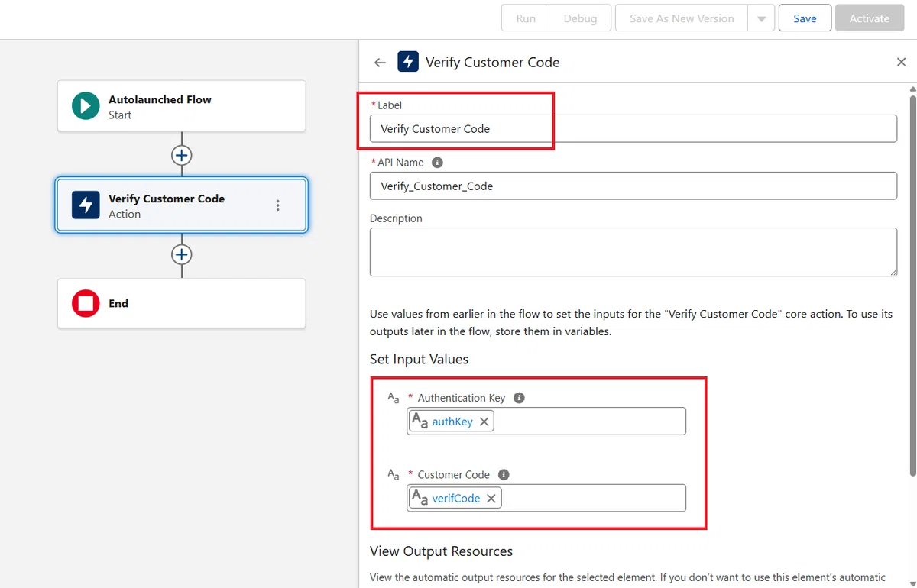The height and width of the screenshot is (588, 917).
Task: Click the Debug button
Action: [580, 18]
